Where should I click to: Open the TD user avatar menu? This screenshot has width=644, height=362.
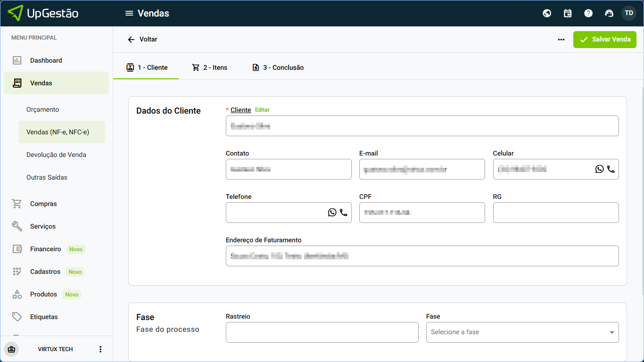629,13
